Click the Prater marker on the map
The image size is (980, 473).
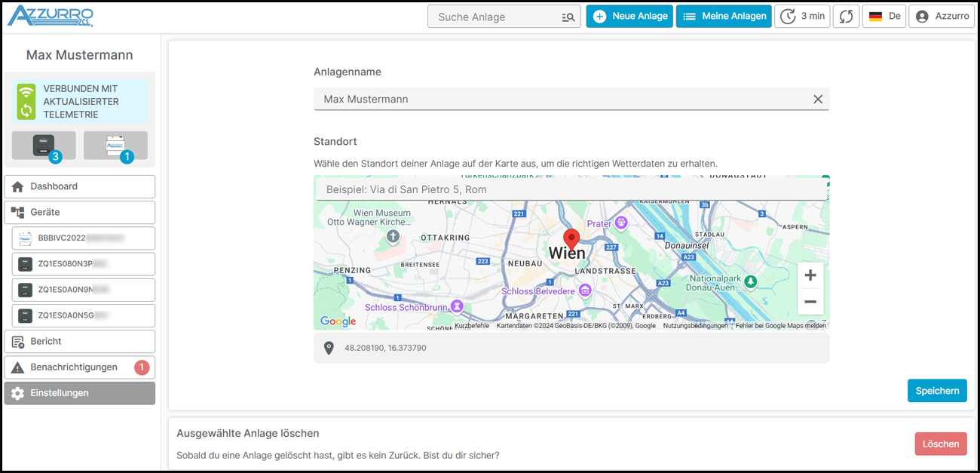(x=621, y=223)
